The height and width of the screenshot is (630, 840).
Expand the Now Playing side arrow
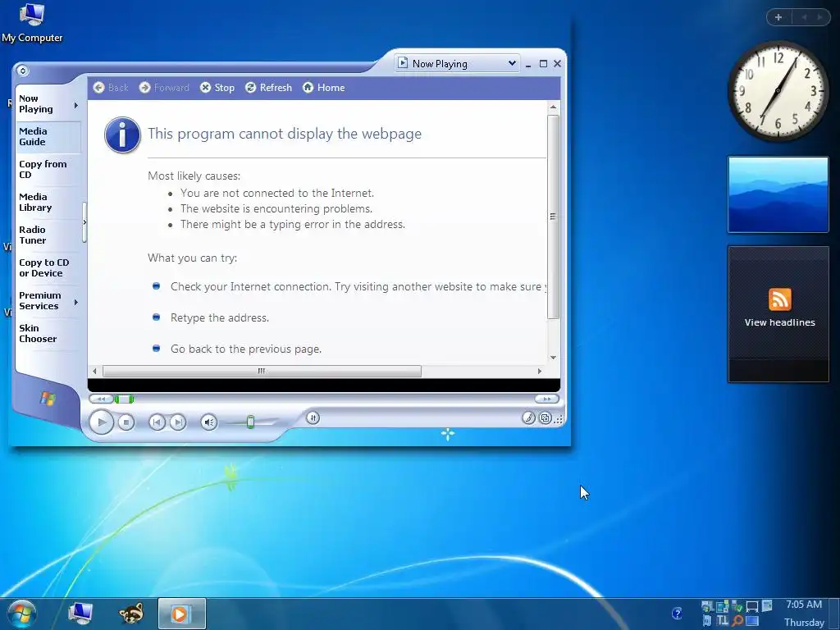click(x=76, y=106)
